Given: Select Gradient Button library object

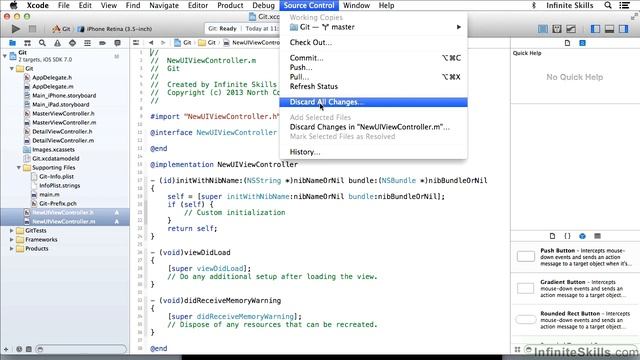Looking at the screenshot, I should pyautogui.click(x=575, y=289).
